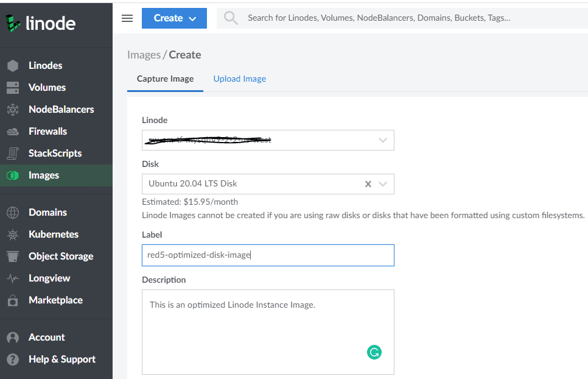This screenshot has height=379, width=588.
Task: Click the Images sidebar icon
Action: tap(13, 175)
